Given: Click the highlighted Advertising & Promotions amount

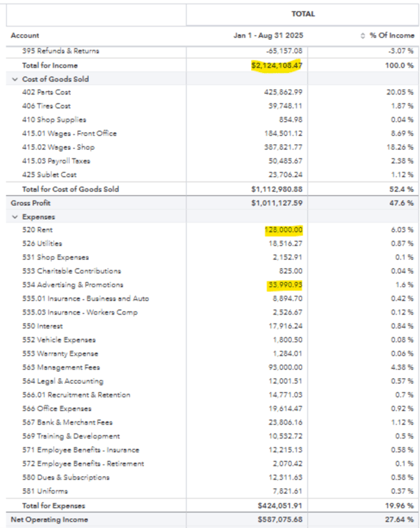Looking at the screenshot, I should tap(284, 285).
